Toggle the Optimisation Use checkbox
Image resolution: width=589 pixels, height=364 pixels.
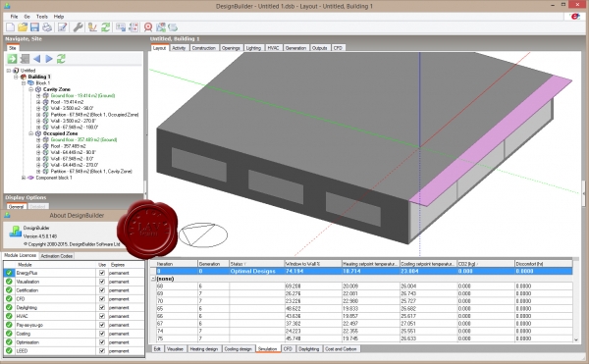[x=102, y=342]
